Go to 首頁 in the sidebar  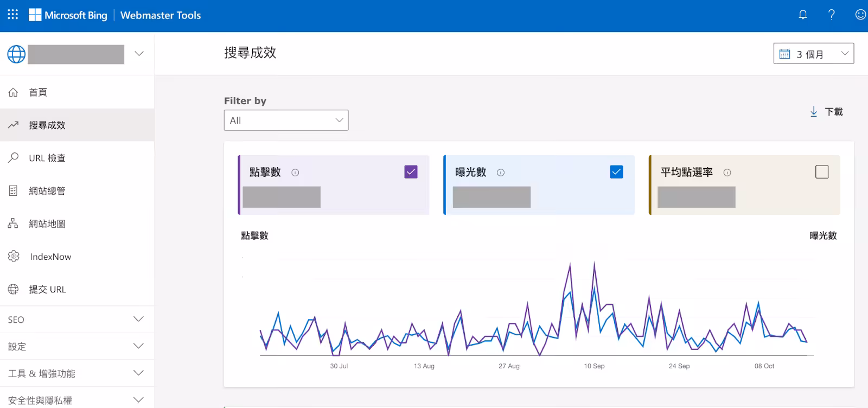click(77, 92)
